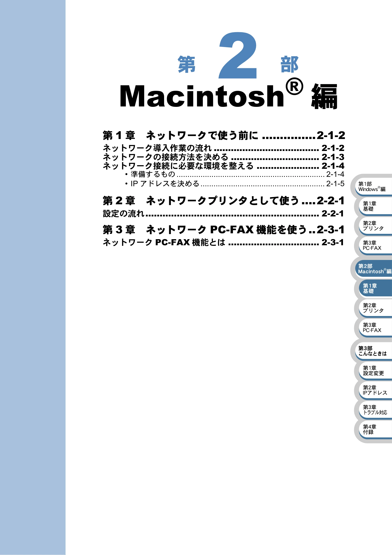
Task: Select 第3章 PC-FAX tab under Windows編 section
Action: pyautogui.click(x=375, y=245)
